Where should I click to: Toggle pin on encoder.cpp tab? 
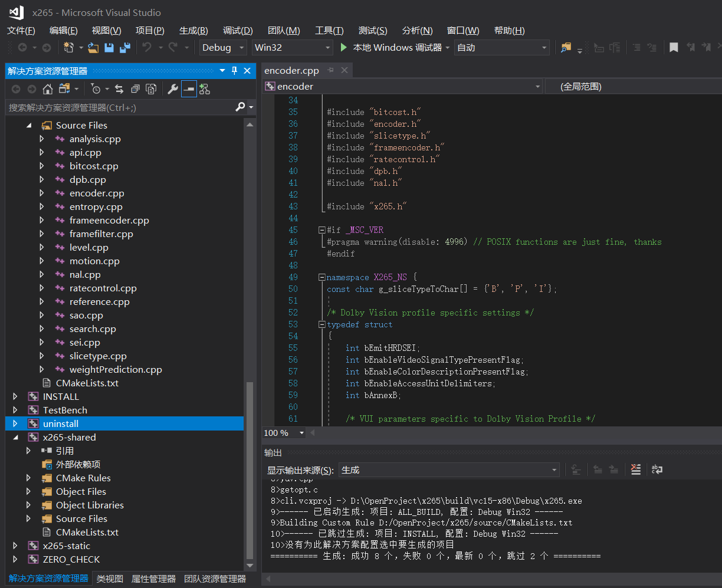(330, 70)
